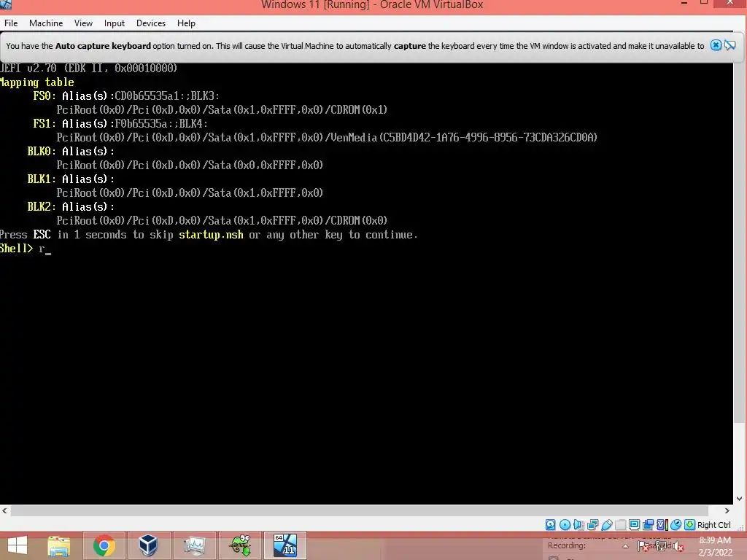
Task: Click the hard disk activity status icon
Action: [x=550, y=525]
